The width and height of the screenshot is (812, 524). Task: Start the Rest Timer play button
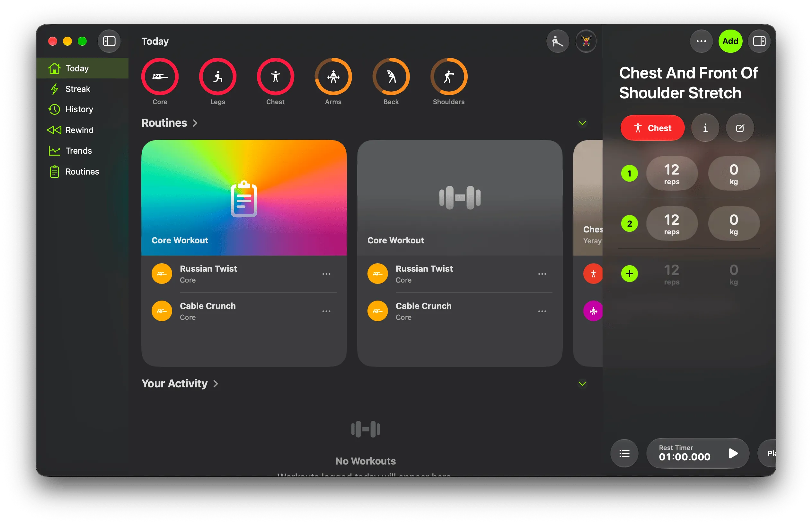(x=733, y=454)
